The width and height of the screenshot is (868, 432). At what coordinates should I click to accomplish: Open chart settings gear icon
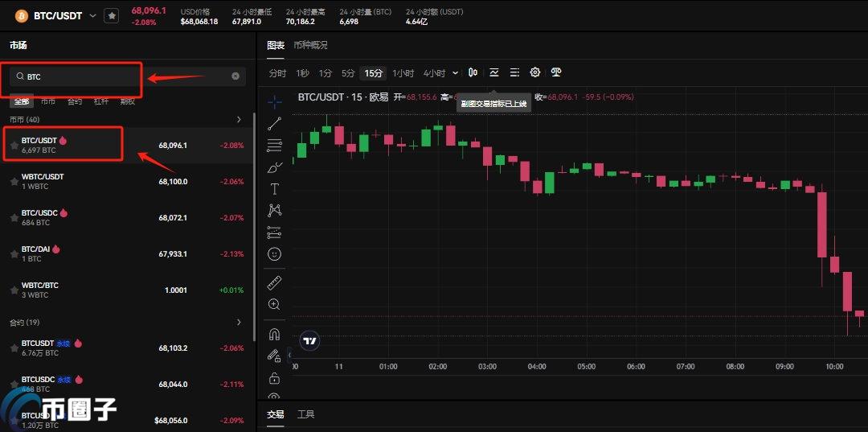click(535, 72)
